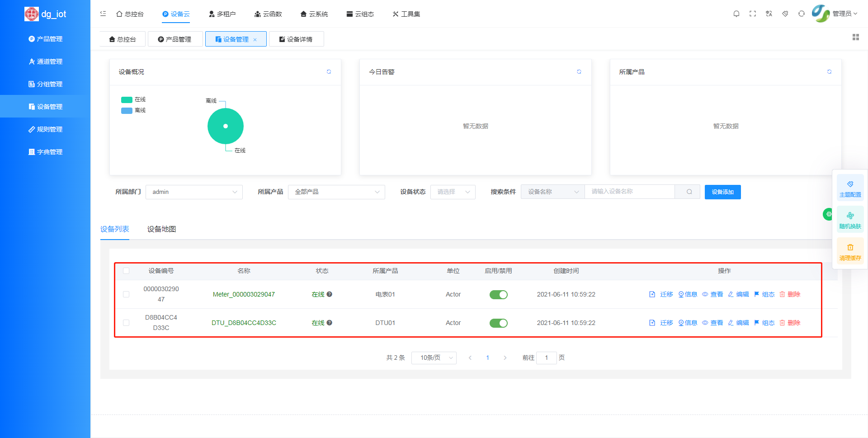Open 主题配置 (theme configuration) panel
The width and height of the screenshot is (868, 438).
point(850,187)
